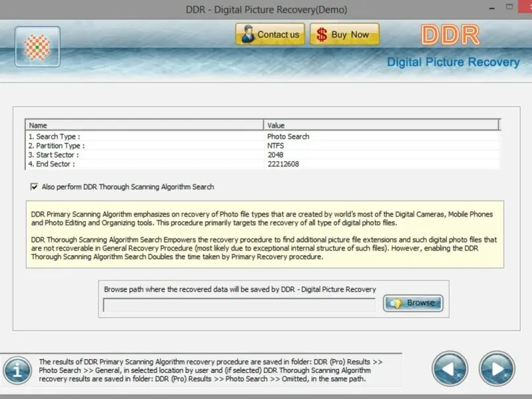
Task: Select the '3. Start Sector :' row
Action: 263,155
